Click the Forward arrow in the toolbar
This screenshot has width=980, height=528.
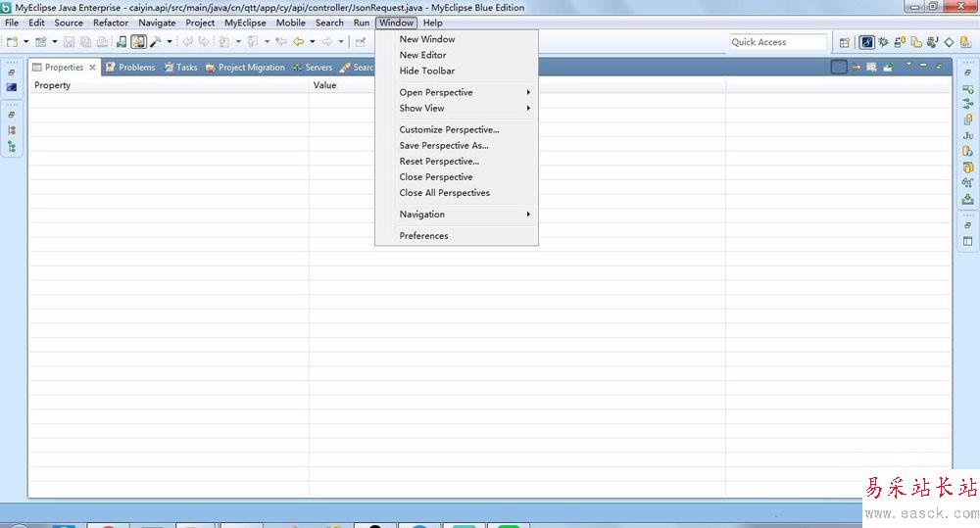(327, 42)
